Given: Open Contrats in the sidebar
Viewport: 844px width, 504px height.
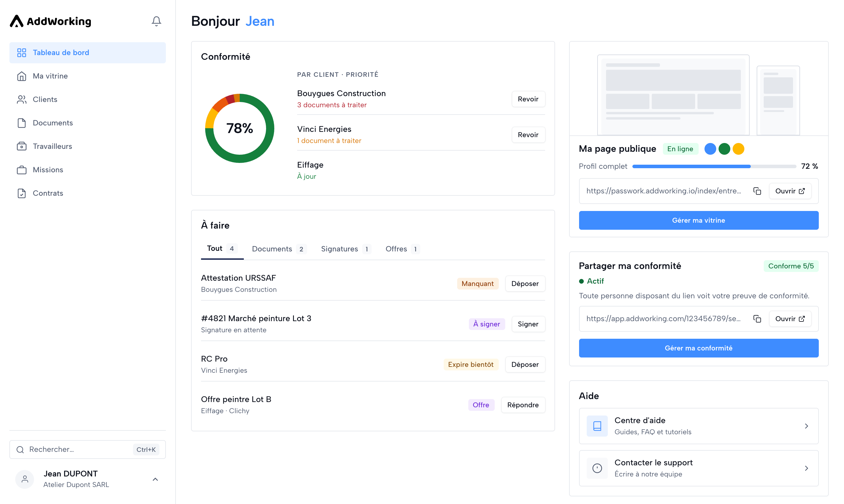Looking at the screenshot, I should 88,193.
